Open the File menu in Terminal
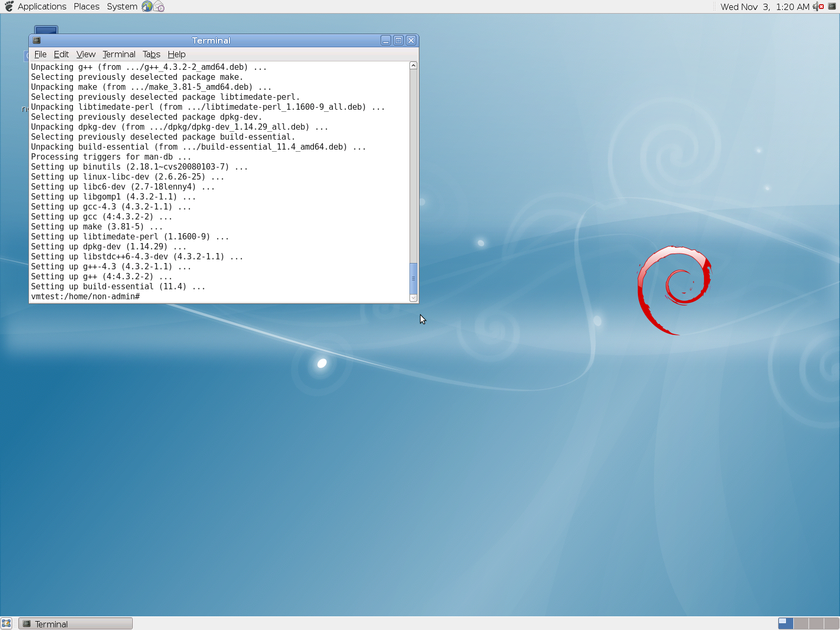 tap(40, 54)
